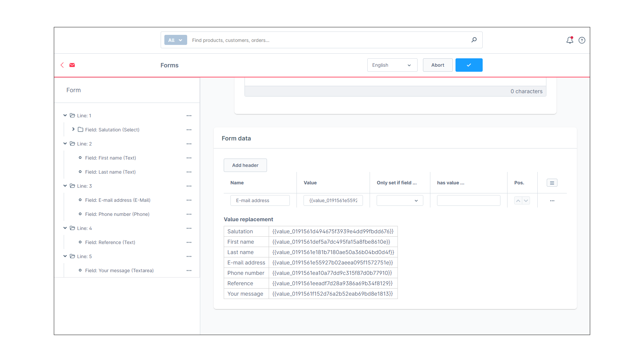The width and height of the screenshot is (644, 362).
Task: Expand the Field: Salutation (Select) node
Action: coord(73,129)
